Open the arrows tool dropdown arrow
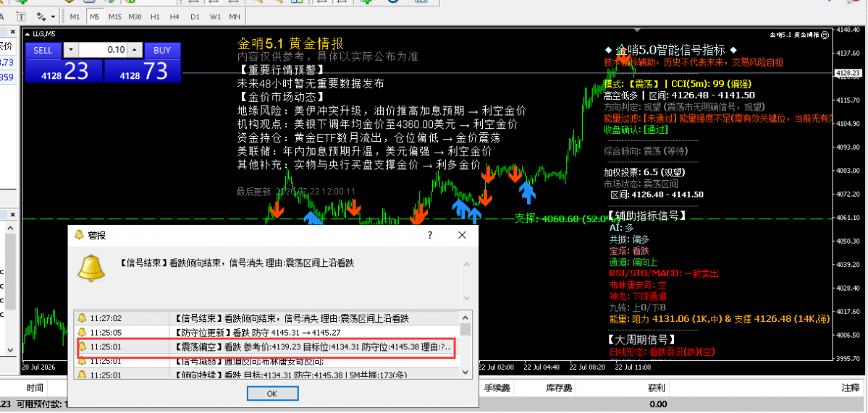Image resolution: width=868 pixels, height=413 pixels. click(53, 17)
